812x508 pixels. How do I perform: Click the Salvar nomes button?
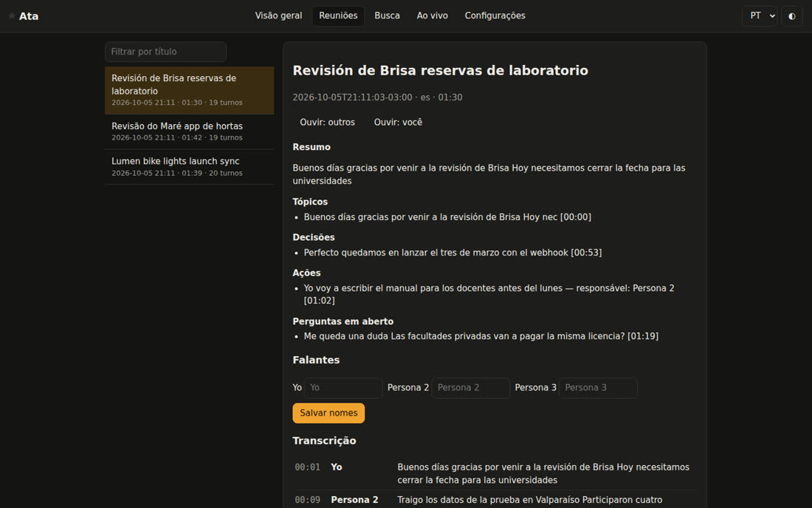(x=328, y=413)
